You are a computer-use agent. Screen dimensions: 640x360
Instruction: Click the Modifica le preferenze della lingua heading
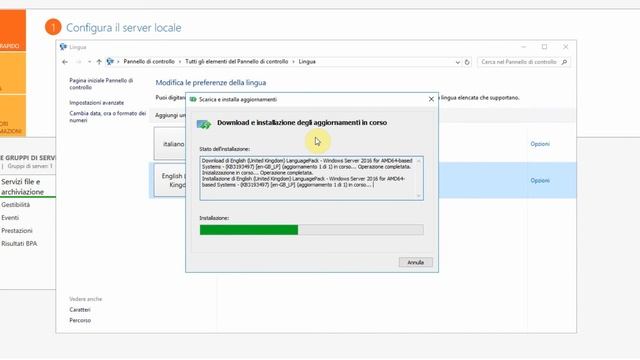[211, 83]
